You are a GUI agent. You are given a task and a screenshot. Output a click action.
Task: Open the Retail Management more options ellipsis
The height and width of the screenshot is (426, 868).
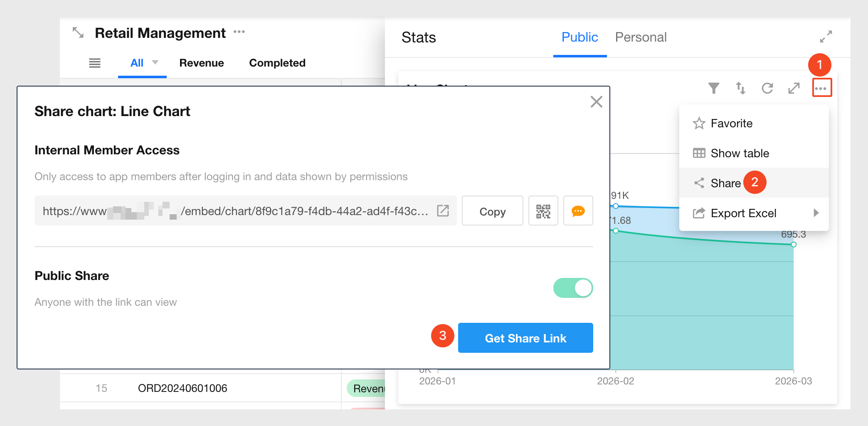[239, 32]
